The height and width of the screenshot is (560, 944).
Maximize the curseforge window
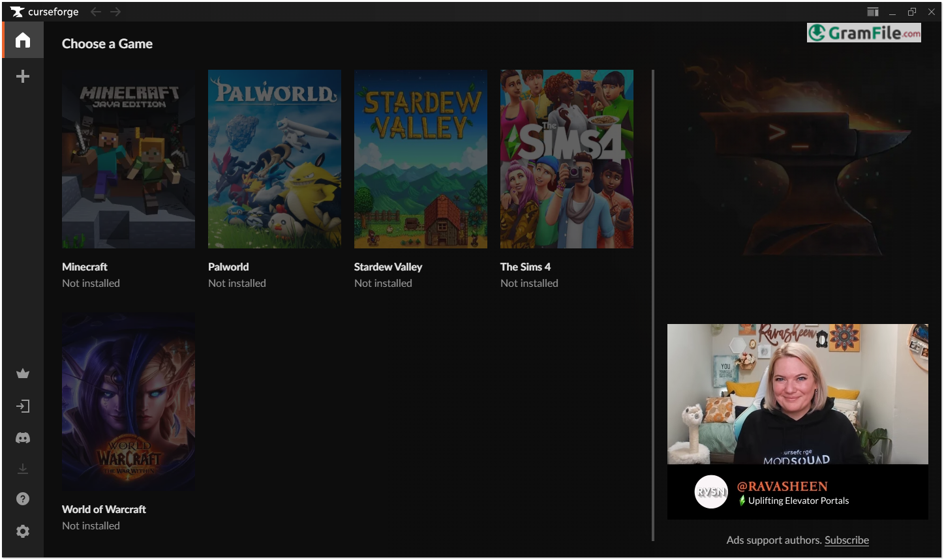point(912,12)
